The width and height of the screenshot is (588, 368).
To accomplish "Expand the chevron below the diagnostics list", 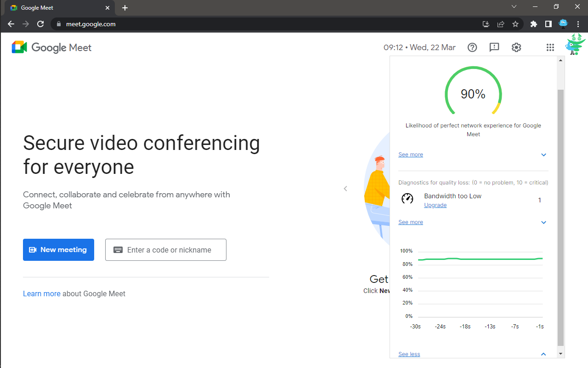I will 543,223.
